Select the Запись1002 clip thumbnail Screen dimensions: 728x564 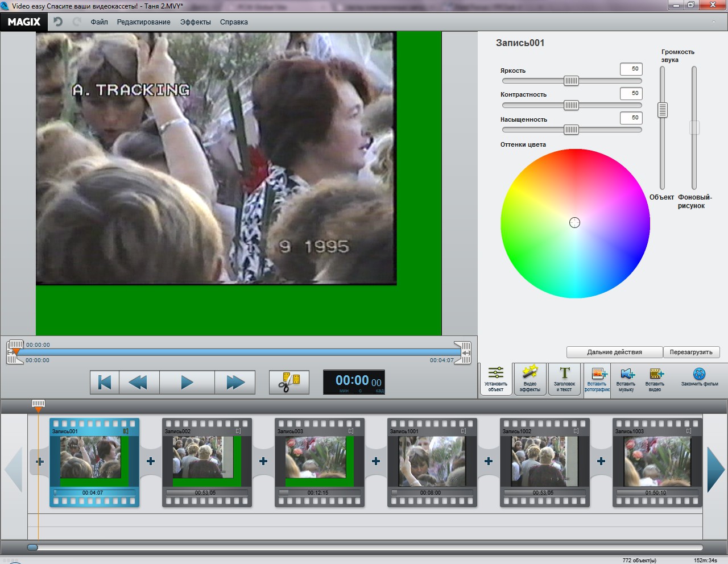point(544,461)
